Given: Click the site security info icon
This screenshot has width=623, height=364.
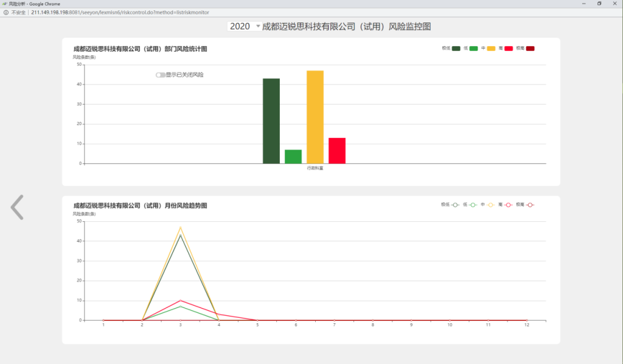Looking at the screenshot, I should coord(5,12).
